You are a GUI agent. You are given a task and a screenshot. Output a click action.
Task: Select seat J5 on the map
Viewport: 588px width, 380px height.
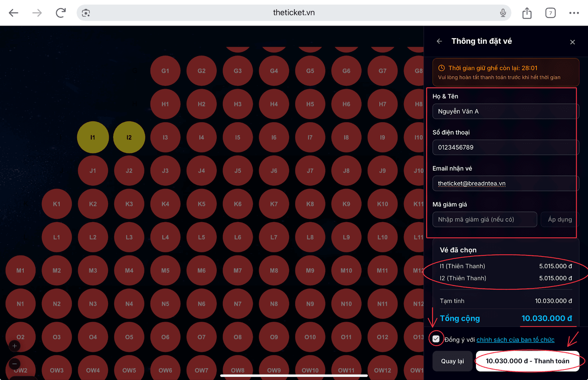click(x=238, y=171)
